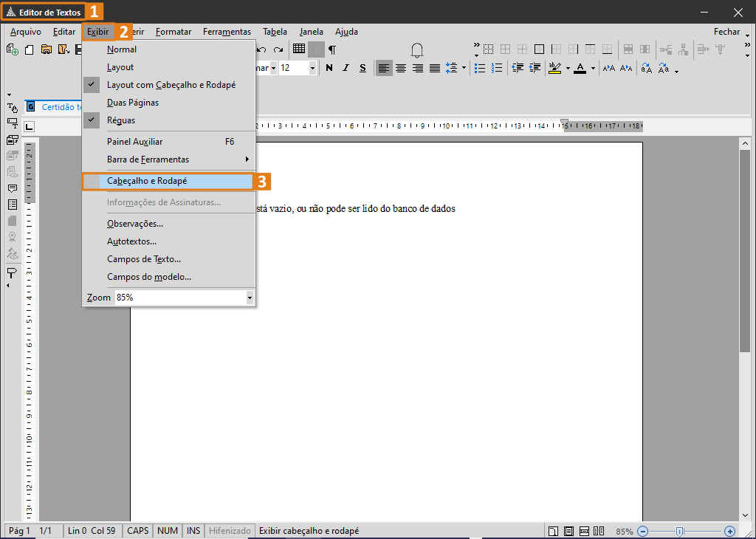Select Duas Páginas option

pos(169,103)
